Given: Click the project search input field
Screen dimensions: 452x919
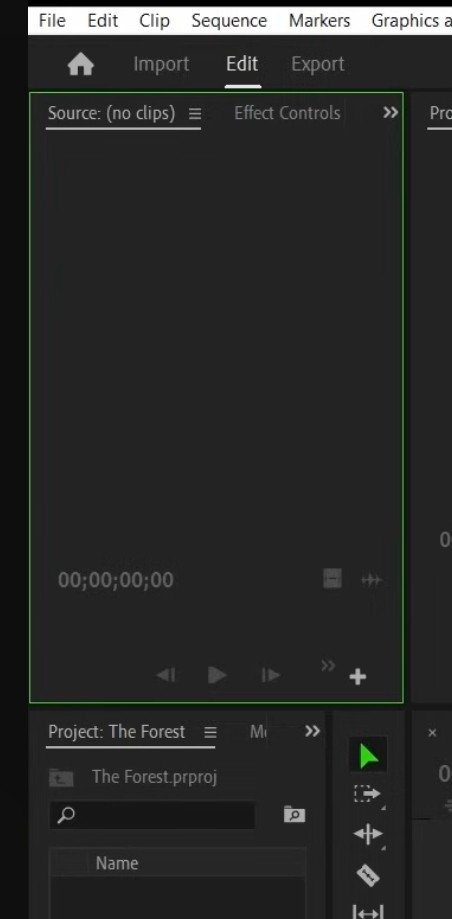Looking at the screenshot, I should [x=152, y=815].
